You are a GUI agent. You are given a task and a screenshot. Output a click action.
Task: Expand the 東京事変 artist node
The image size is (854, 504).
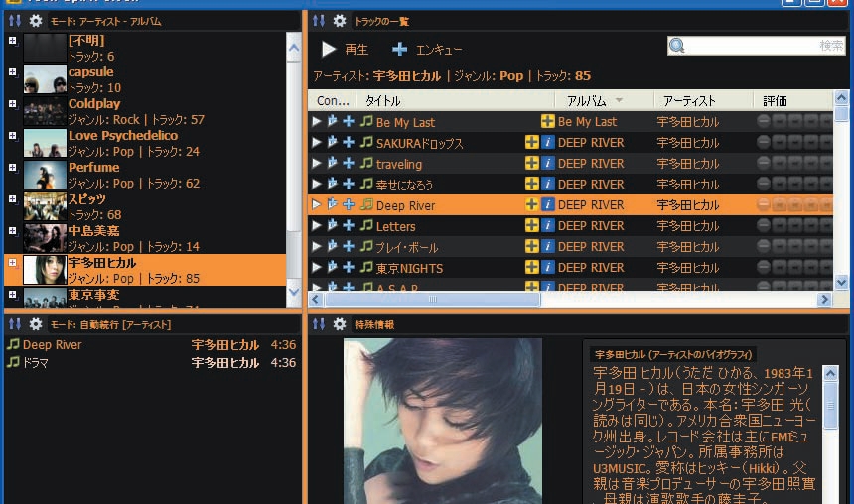coord(13,295)
